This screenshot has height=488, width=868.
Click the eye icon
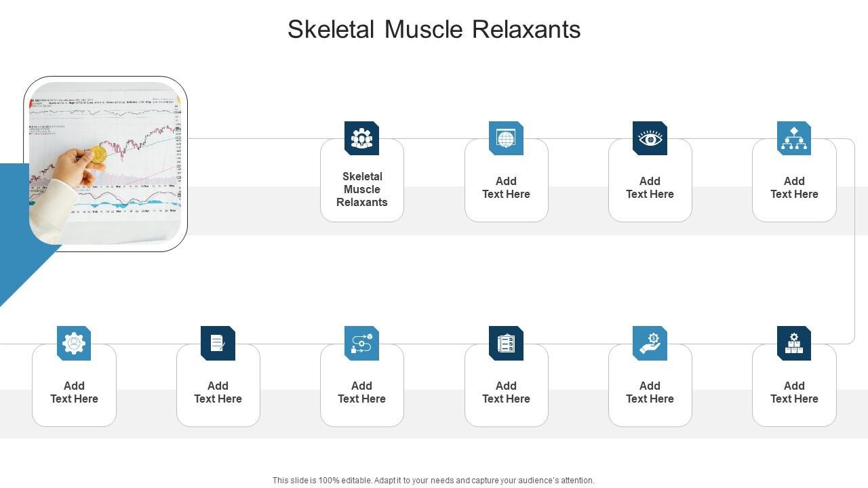(x=650, y=138)
